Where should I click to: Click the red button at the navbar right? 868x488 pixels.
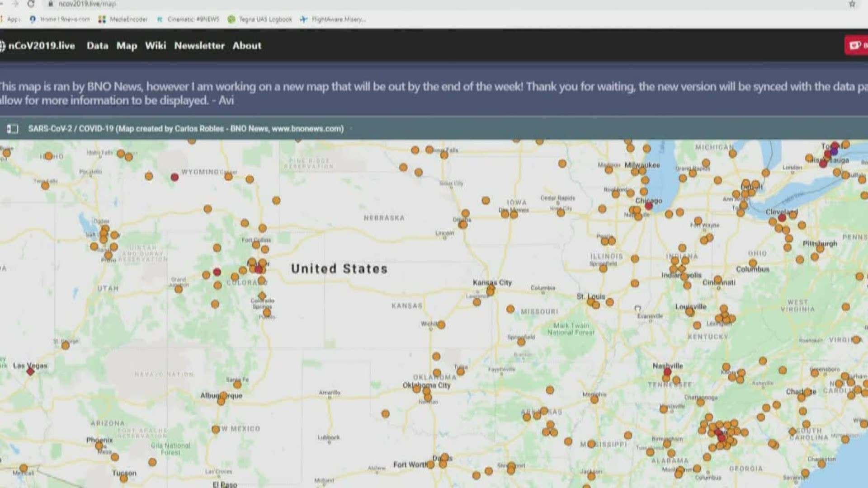click(x=857, y=45)
